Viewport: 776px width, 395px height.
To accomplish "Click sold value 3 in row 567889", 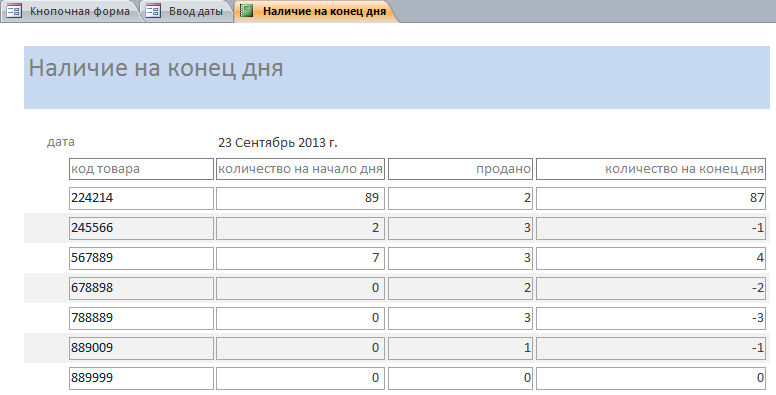I will coord(460,258).
